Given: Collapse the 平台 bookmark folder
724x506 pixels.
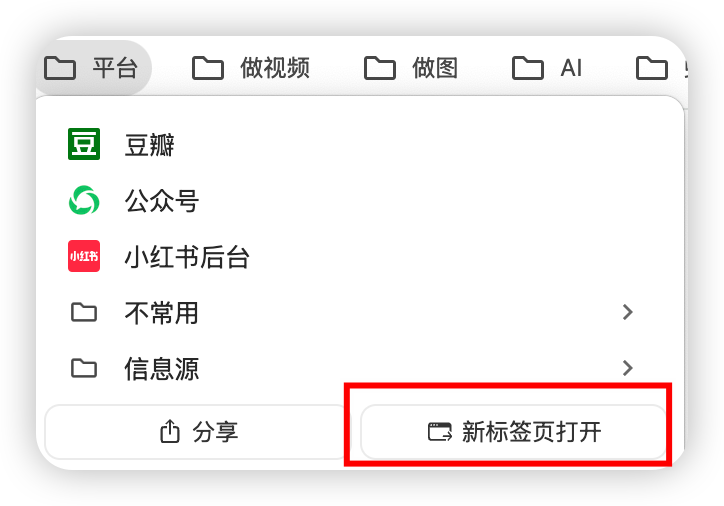Looking at the screenshot, I should tap(94, 68).
